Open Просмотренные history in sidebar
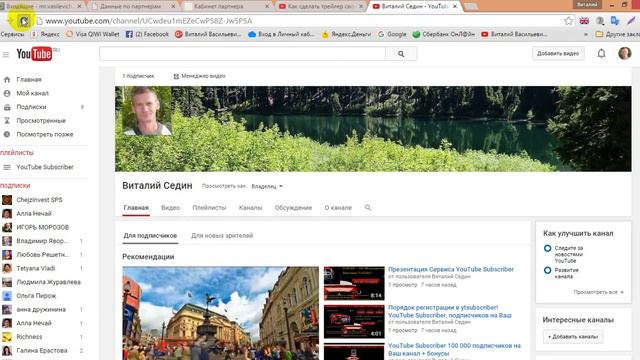Viewport: 640px width, 360px height. (x=41, y=121)
